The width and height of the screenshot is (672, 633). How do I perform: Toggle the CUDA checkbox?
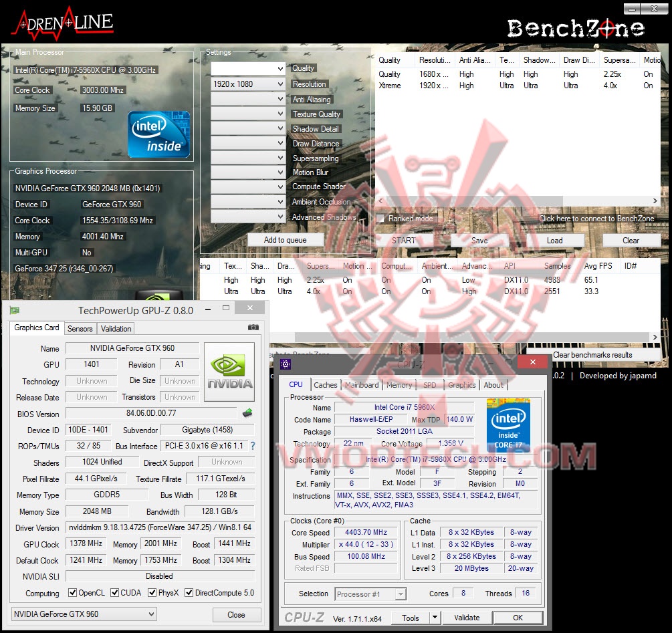click(x=114, y=593)
